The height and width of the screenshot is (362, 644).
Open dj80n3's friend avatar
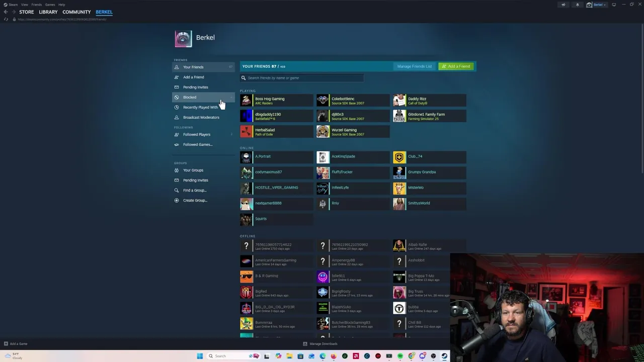pyautogui.click(x=323, y=116)
